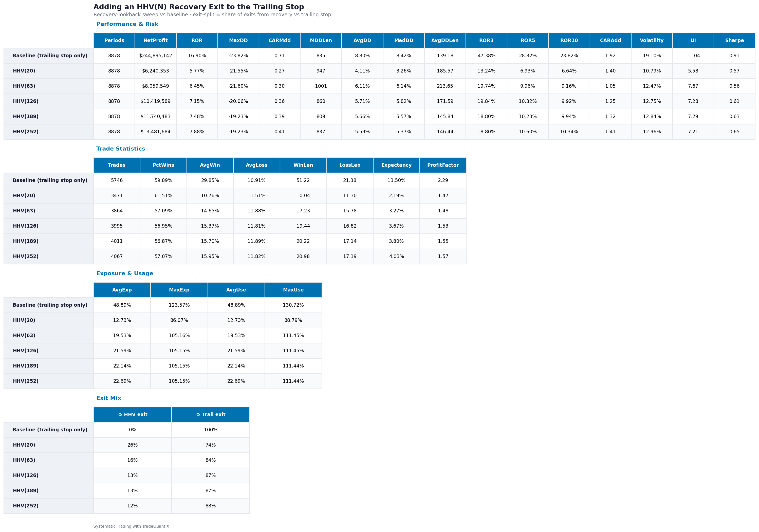Image resolution: width=759 pixels, height=532 pixels.
Task: Click the net profit value "$6,240,353"
Action: tap(156, 71)
